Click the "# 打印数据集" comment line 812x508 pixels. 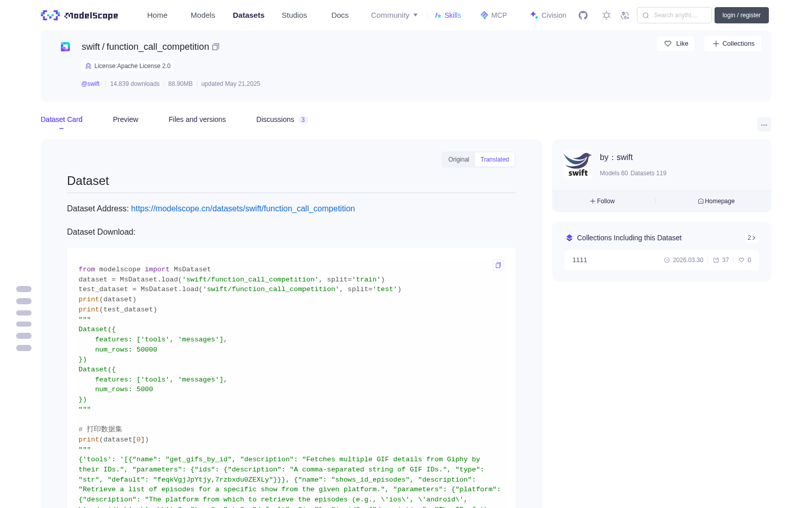(100, 429)
